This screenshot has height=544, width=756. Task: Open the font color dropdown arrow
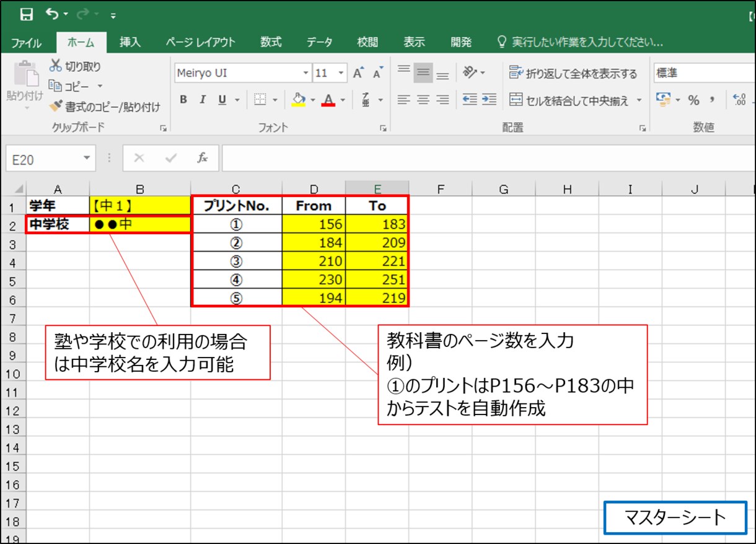click(x=343, y=100)
